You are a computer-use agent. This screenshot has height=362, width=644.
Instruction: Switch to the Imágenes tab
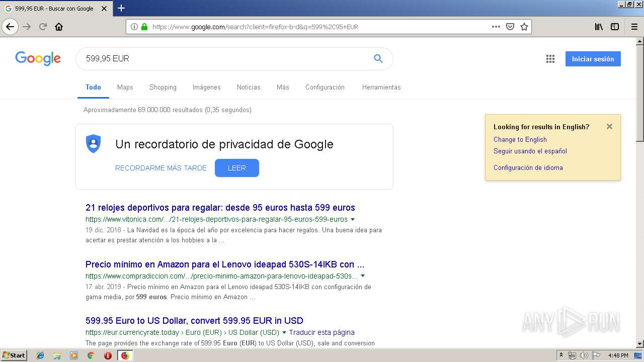click(207, 87)
